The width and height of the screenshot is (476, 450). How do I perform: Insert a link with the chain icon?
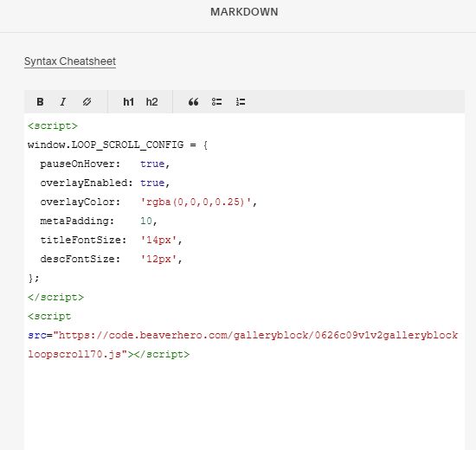pos(87,102)
